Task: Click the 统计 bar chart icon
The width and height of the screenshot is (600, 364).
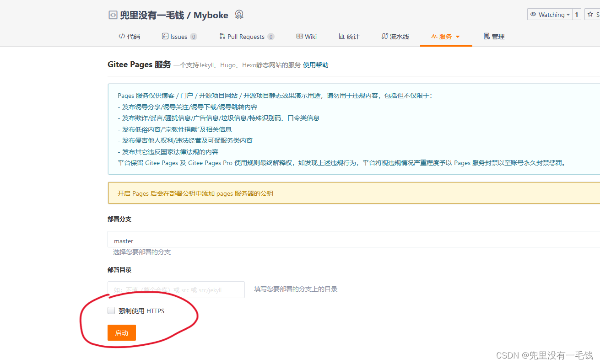Action: (x=341, y=36)
